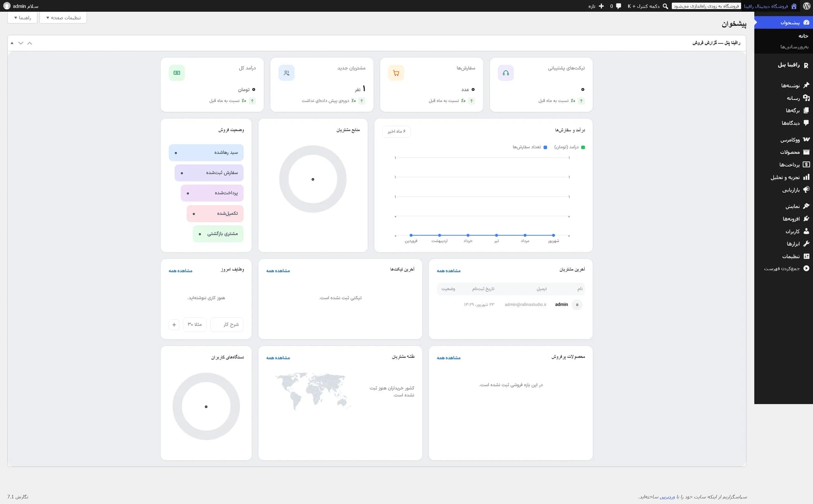Click the شرح کار task description field

[227, 324]
